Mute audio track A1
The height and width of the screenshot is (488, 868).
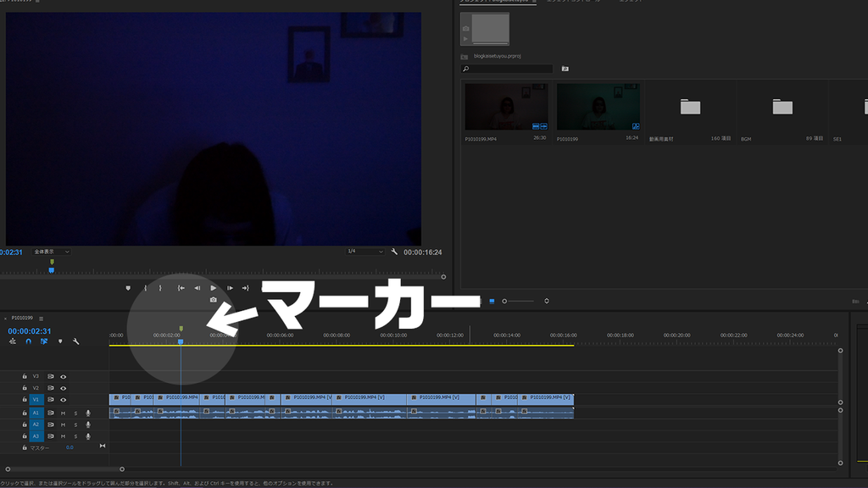(x=63, y=413)
